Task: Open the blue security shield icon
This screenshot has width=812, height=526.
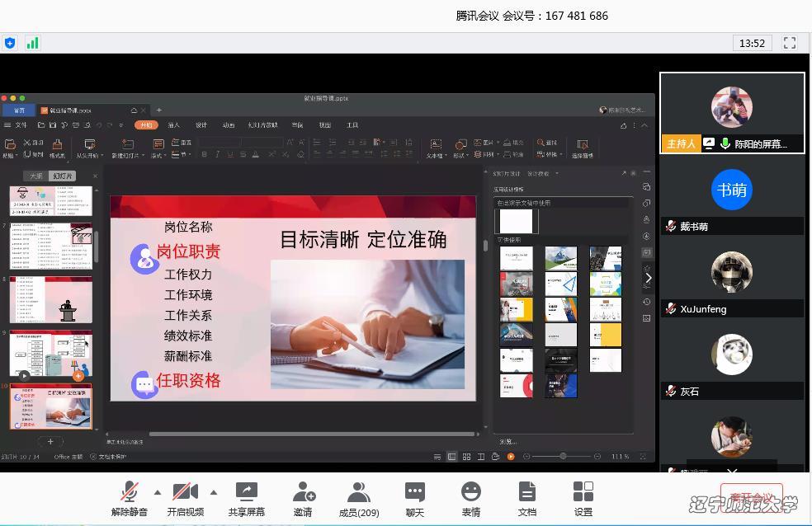Action: click(x=10, y=43)
